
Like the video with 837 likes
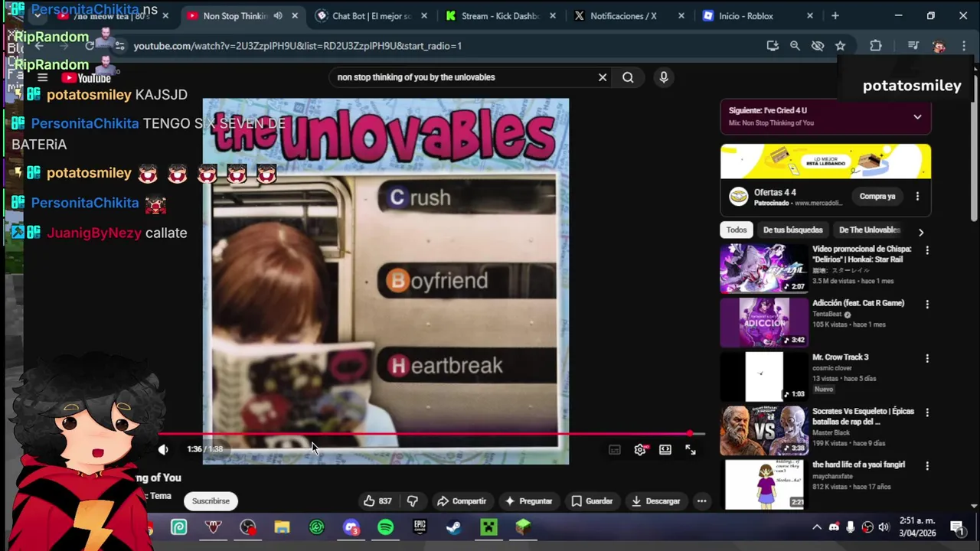pos(377,501)
